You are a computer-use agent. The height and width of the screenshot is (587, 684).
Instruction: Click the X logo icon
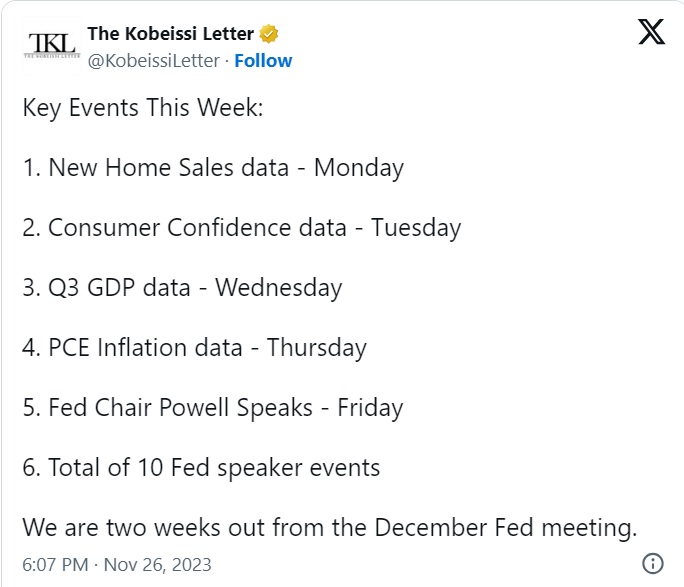[651, 31]
